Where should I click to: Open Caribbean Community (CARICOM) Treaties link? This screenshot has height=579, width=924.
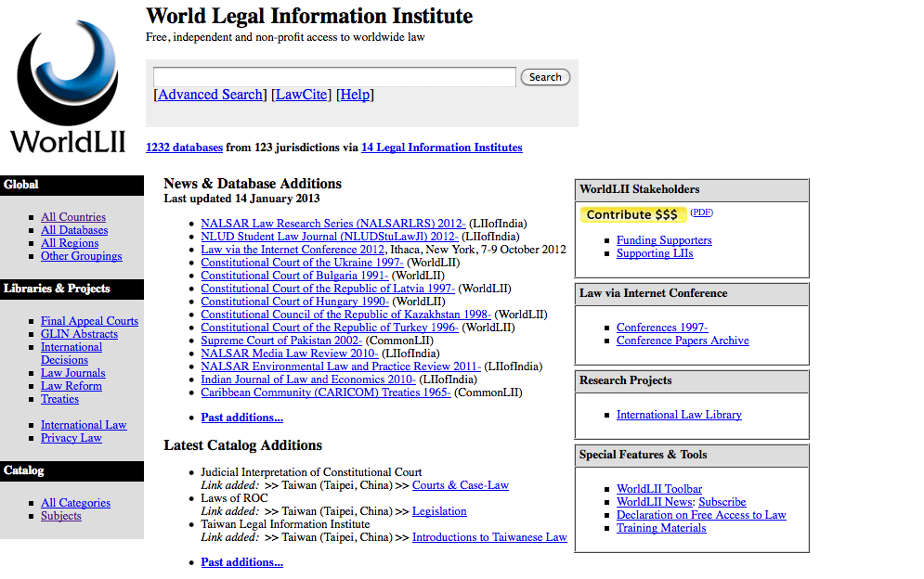pos(326,392)
